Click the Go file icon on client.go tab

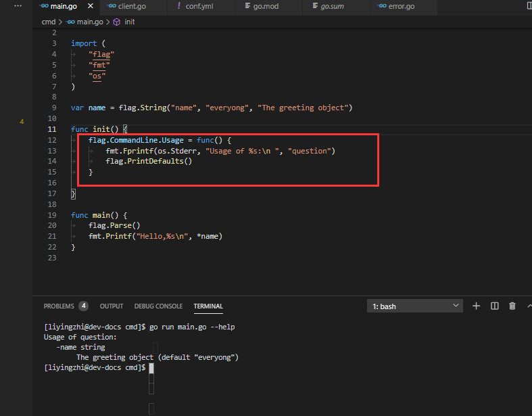pyautogui.click(x=112, y=6)
